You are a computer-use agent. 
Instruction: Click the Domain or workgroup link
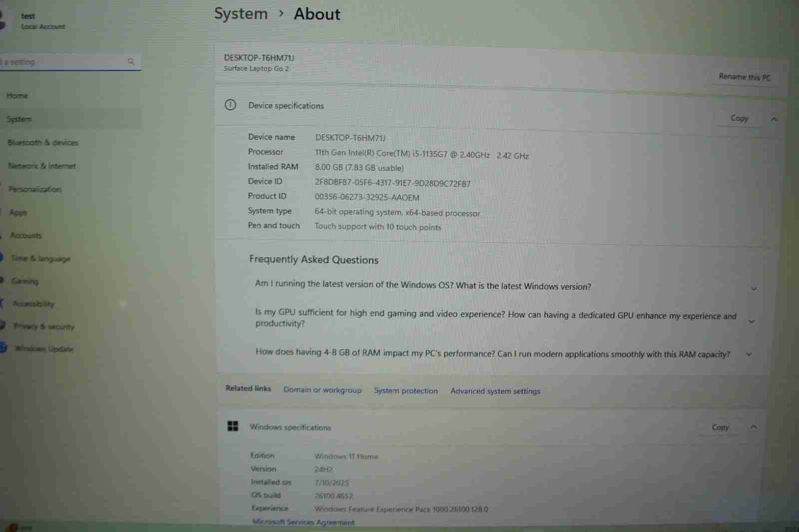[322, 390]
